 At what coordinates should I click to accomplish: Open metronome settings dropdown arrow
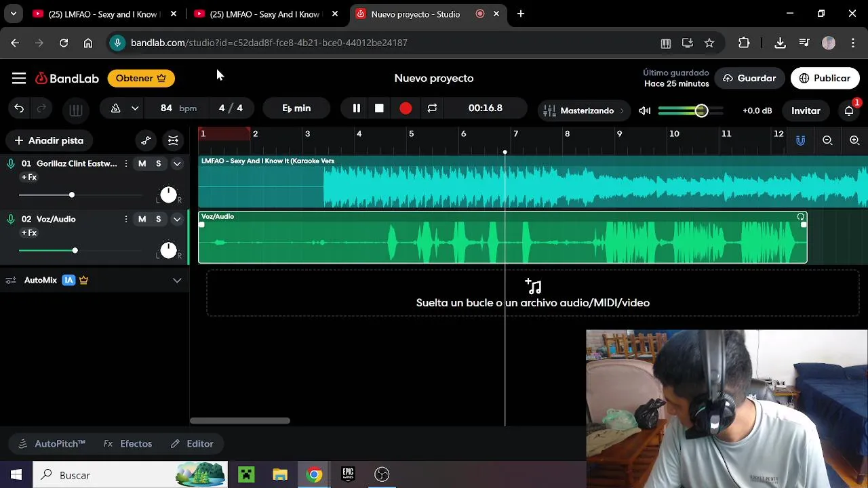click(x=135, y=108)
